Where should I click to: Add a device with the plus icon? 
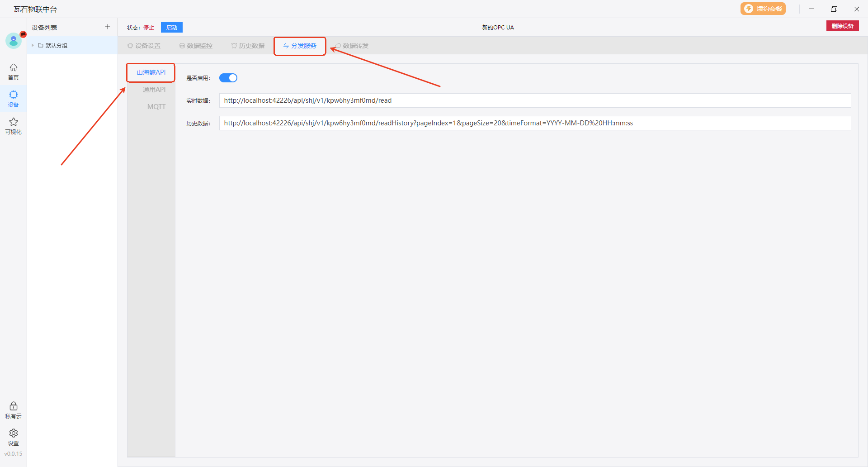[x=108, y=27]
